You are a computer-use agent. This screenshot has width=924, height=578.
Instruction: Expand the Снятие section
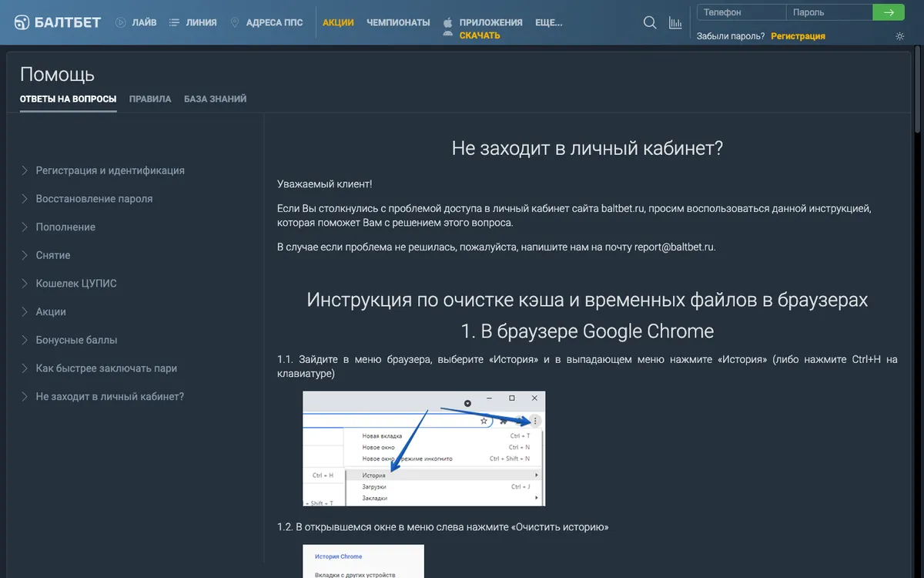point(53,255)
